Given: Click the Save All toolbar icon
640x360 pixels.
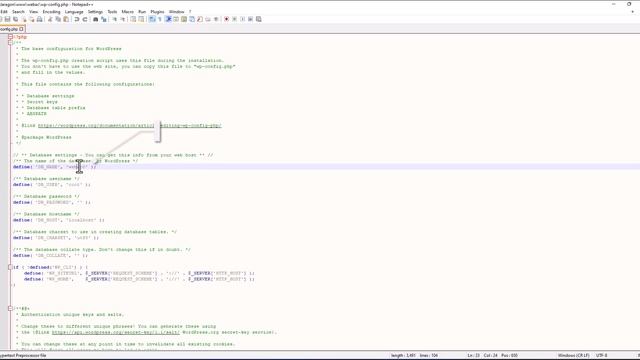Looking at the screenshot, I should pyautogui.click(x=16, y=19).
